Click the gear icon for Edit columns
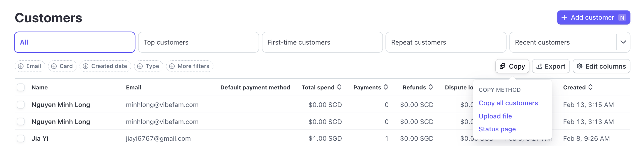Viewport: 644px width, 146px height. (579, 66)
